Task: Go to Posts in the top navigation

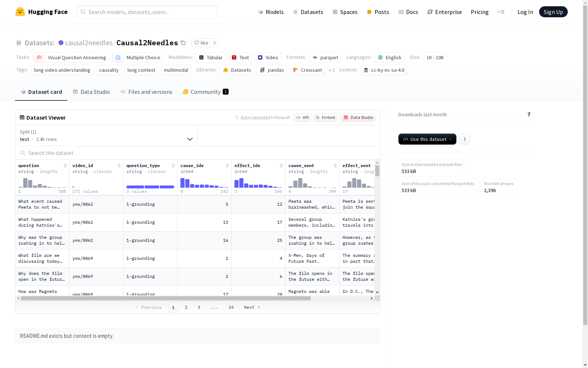Action: point(378,12)
